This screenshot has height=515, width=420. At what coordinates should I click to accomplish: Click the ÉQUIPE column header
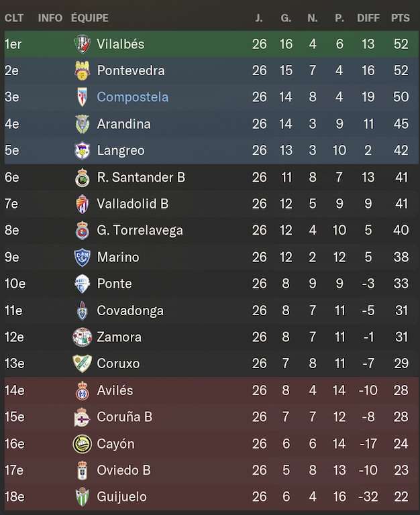click(x=90, y=17)
